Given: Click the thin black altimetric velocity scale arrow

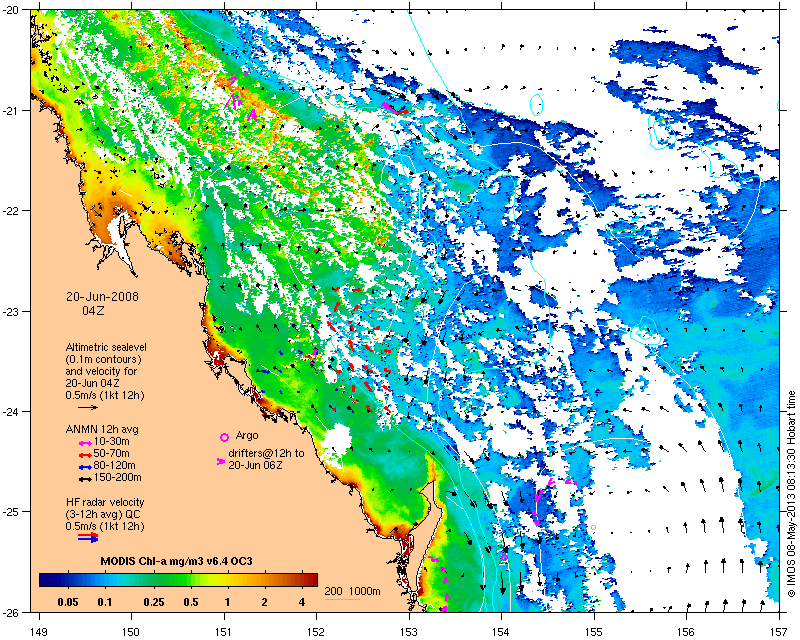Looking at the screenshot, I should tap(88, 407).
